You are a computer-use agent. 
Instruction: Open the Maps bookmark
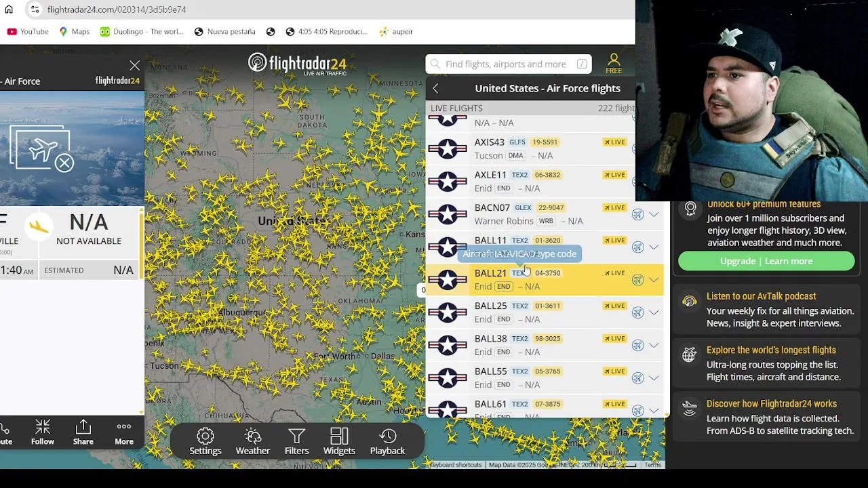coord(75,31)
